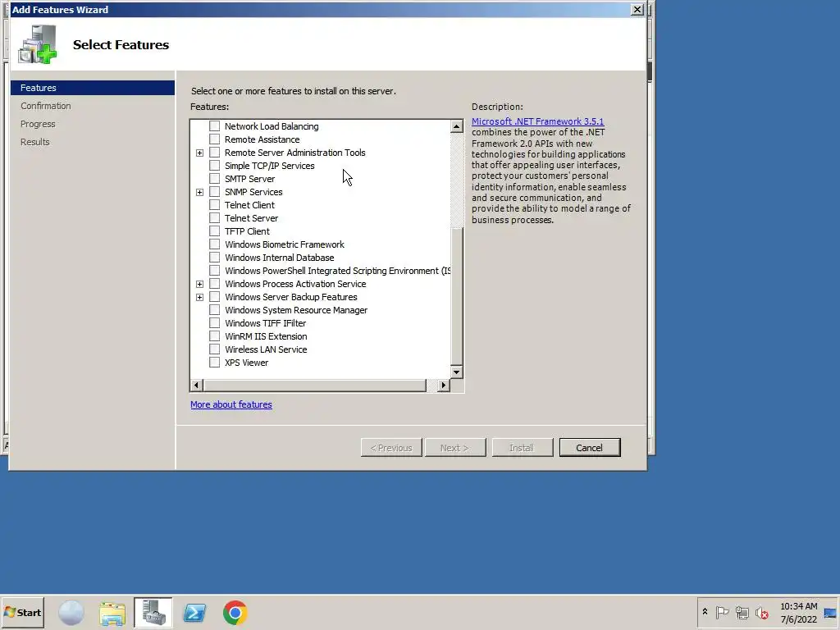Check the Network Load Balancing feature
Screen dimensions: 840x630
(214, 126)
